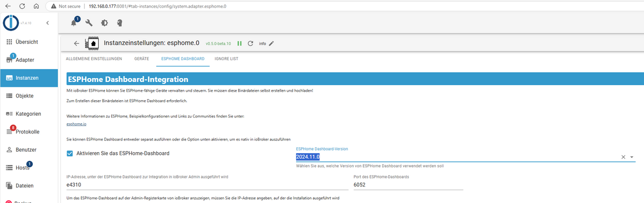Expand the dashboard version dropdown arrow
The height and width of the screenshot is (203, 644).
(x=632, y=157)
